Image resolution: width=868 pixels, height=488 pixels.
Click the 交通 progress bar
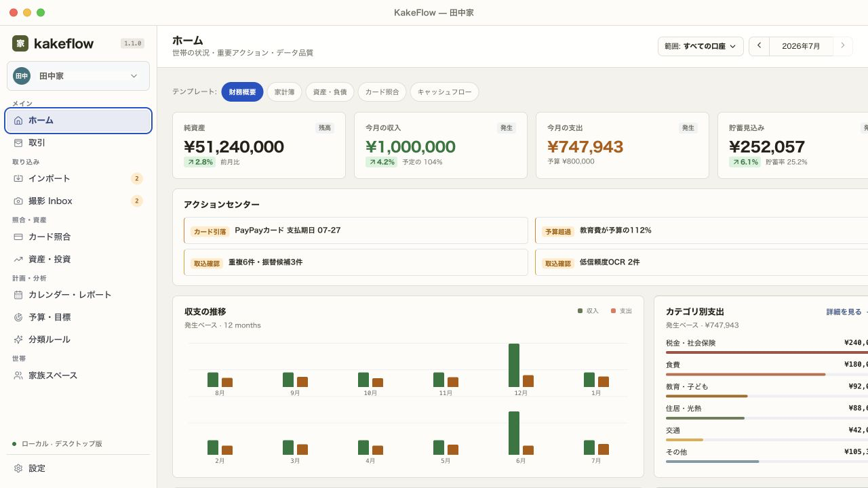[767, 440]
